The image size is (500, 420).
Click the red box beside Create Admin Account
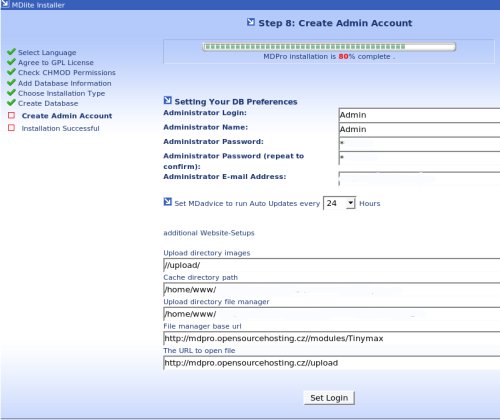(x=11, y=115)
